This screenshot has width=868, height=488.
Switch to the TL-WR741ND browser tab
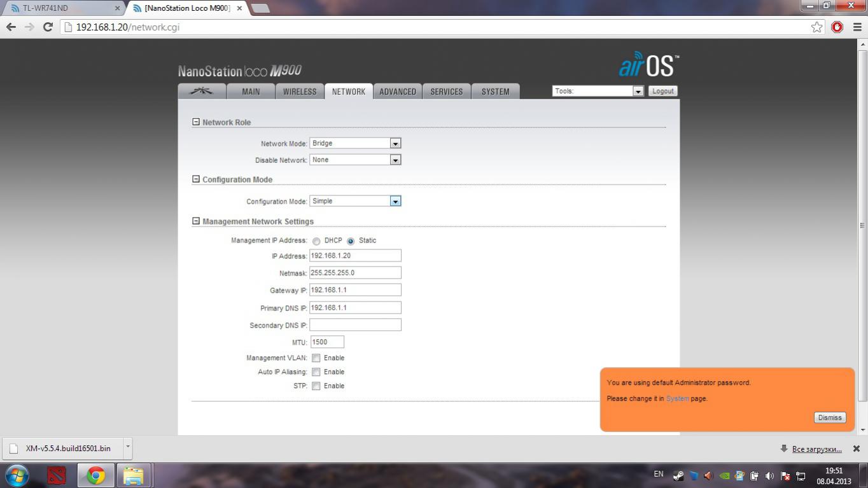(64, 8)
